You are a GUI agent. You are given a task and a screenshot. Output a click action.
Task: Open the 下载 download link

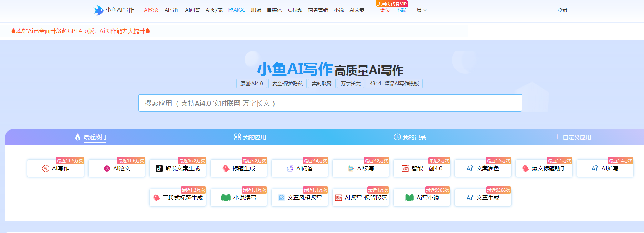[401, 10]
